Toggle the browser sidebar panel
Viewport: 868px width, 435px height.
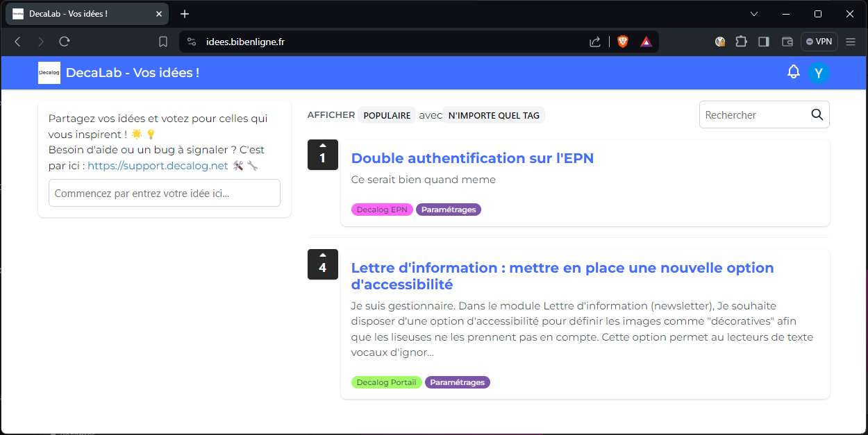(x=764, y=42)
